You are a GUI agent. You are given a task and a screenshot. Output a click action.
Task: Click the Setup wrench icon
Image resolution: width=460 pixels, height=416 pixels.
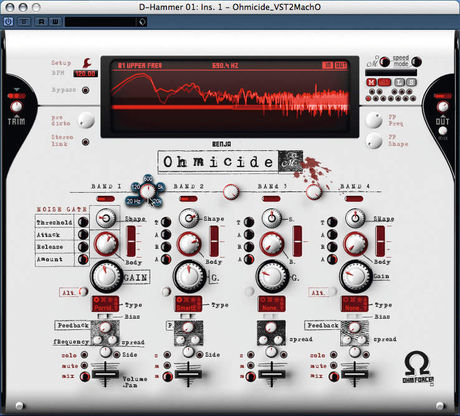87,63
